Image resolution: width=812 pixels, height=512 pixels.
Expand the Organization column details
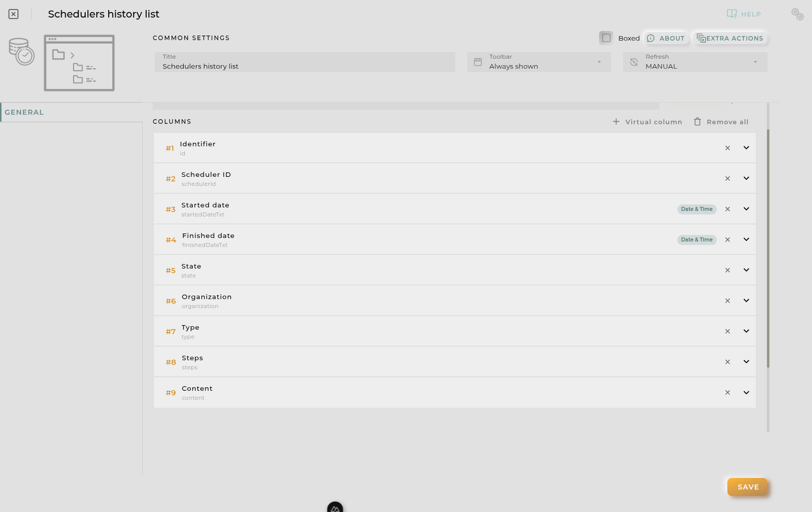(746, 301)
